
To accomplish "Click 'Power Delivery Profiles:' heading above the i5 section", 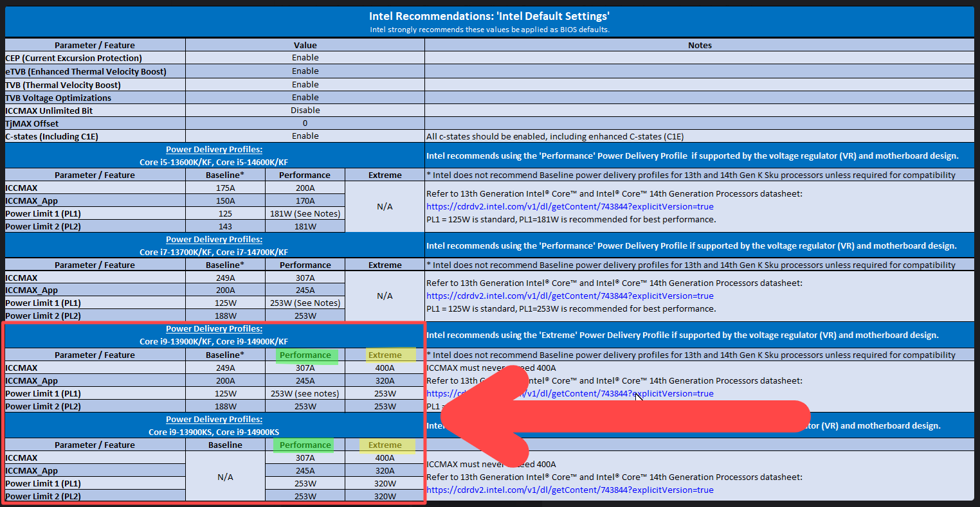I will (214, 149).
